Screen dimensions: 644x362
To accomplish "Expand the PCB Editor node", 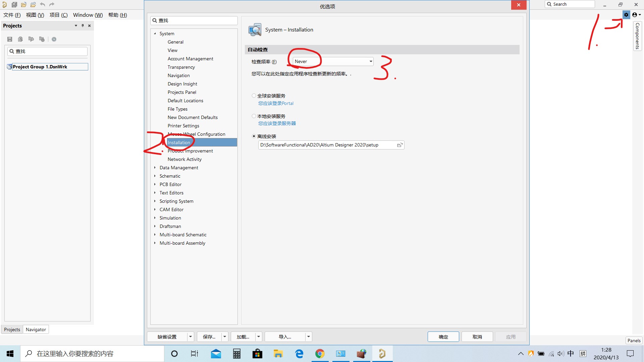I will (155, 184).
